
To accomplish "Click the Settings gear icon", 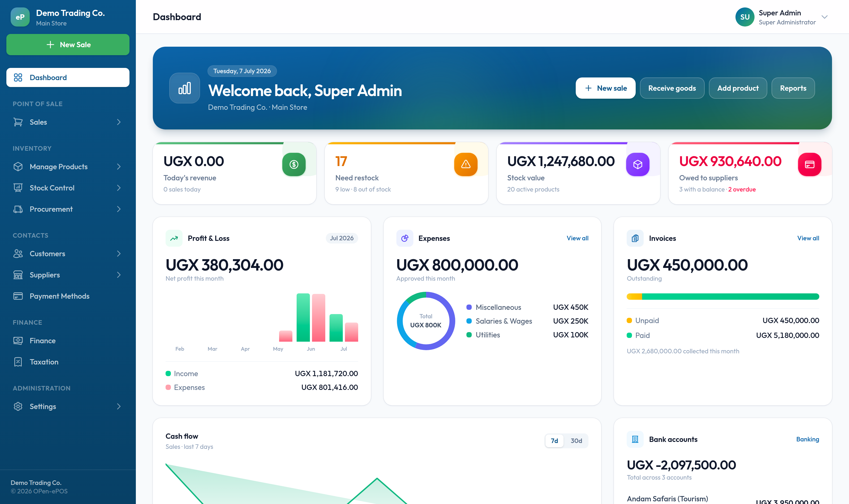I will tap(18, 406).
